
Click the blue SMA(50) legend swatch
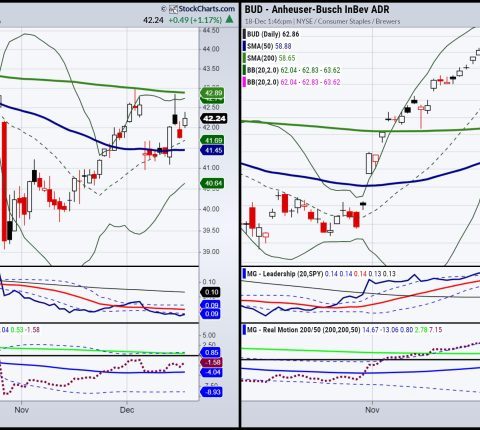tap(244, 46)
